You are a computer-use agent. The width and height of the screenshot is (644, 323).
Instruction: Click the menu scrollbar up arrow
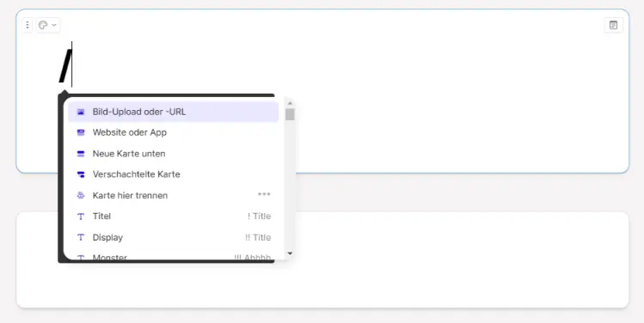click(x=290, y=103)
